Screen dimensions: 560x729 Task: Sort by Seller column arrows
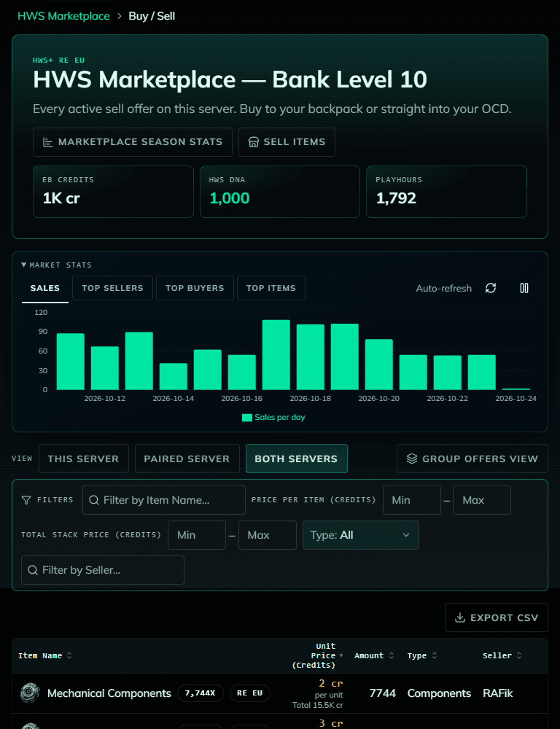pos(519,655)
